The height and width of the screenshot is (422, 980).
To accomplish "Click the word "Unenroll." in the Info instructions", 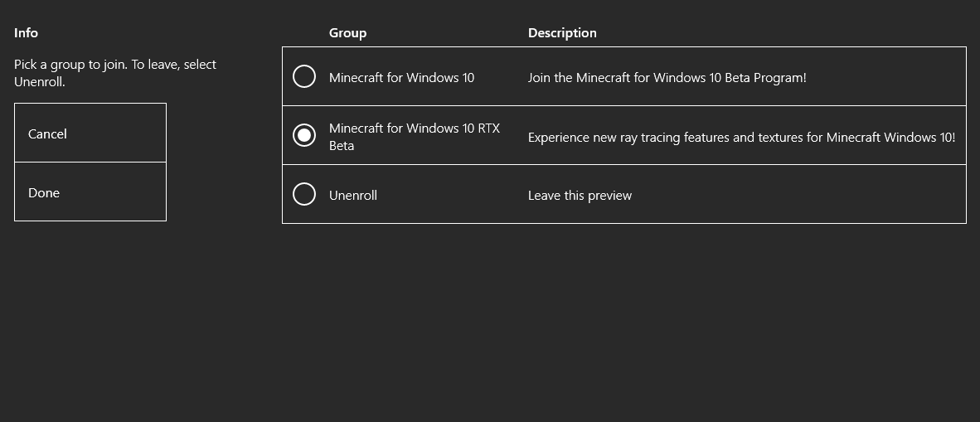I will click(39, 82).
